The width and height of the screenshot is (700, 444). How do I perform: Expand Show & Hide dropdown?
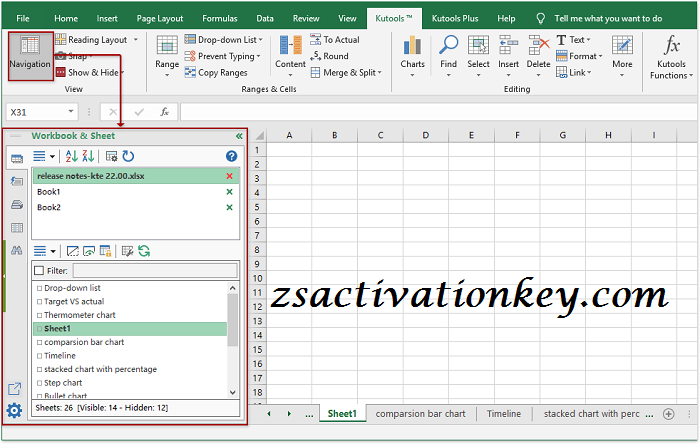coord(123,72)
